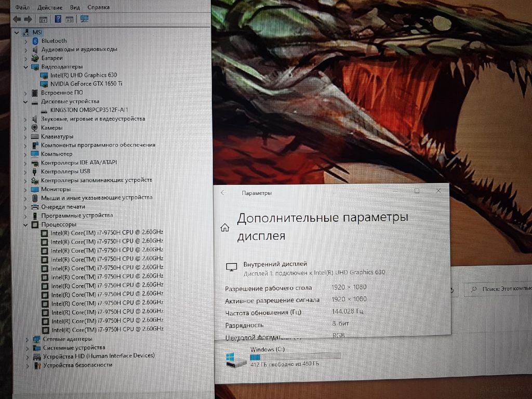Go back using the Параметры window back arrow
This screenshot has width=532, height=399.
tap(223, 193)
